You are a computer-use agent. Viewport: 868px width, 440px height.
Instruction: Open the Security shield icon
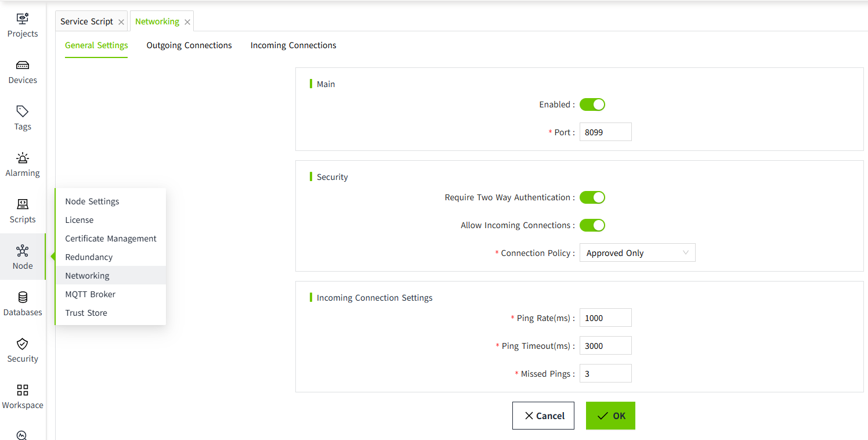pyautogui.click(x=23, y=344)
